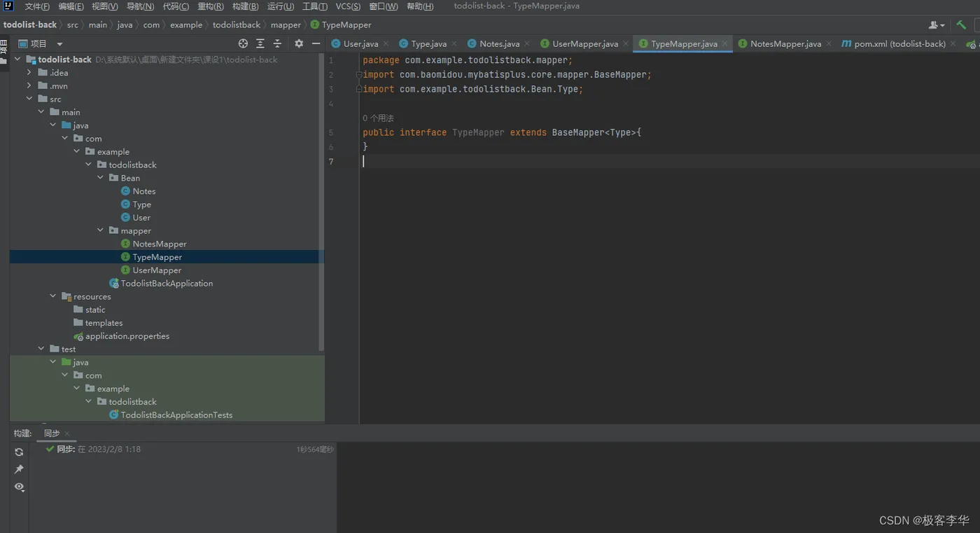Open the user account icon menu
Screen dimensions: 980x533
click(x=936, y=25)
